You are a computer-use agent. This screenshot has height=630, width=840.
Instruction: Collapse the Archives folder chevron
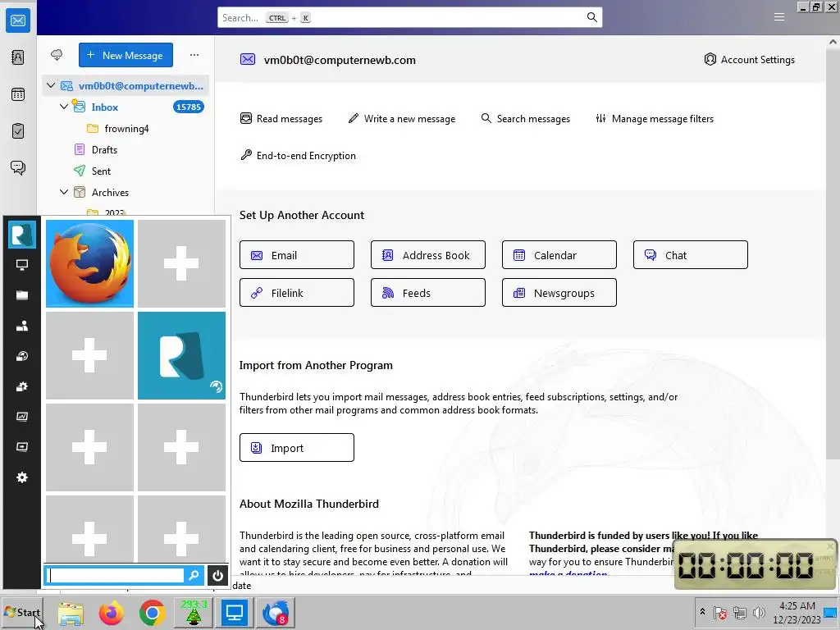pos(64,192)
